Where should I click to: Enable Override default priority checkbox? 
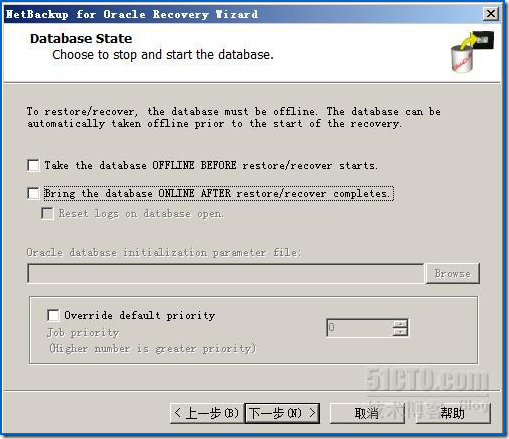[53, 315]
